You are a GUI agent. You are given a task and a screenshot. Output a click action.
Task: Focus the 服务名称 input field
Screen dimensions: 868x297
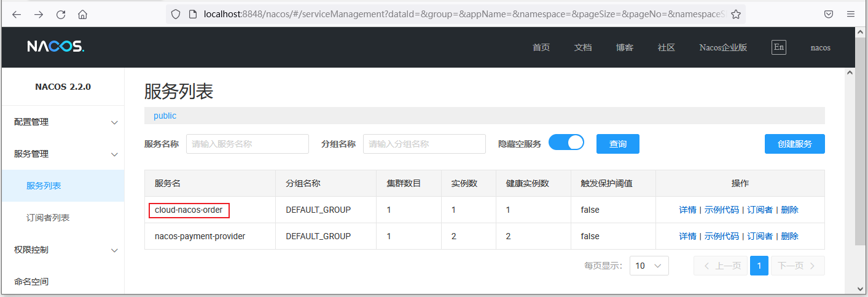coord(248,144)
